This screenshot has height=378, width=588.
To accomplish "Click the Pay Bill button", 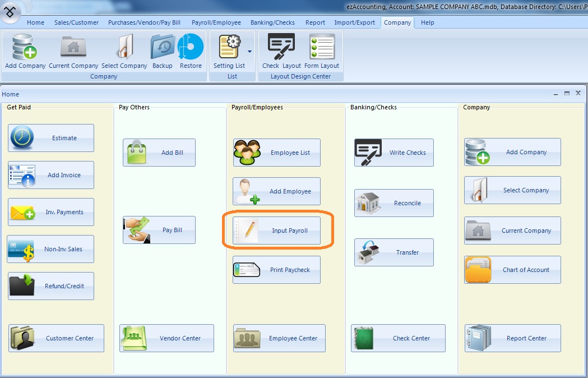I will 159,230.
